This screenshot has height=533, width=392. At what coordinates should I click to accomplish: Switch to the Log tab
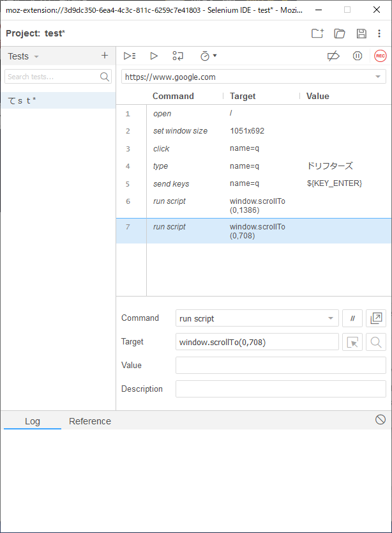point(33,421)
